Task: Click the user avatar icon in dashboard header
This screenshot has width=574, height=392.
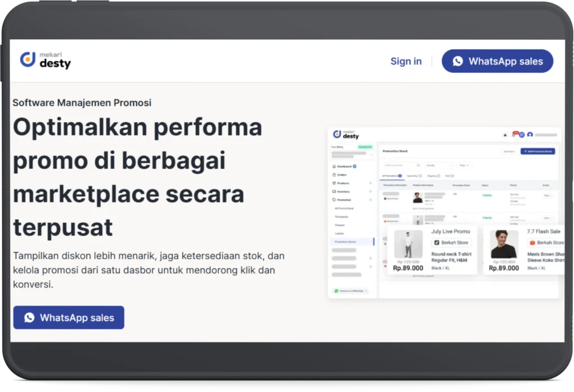Action: [530, 135]
